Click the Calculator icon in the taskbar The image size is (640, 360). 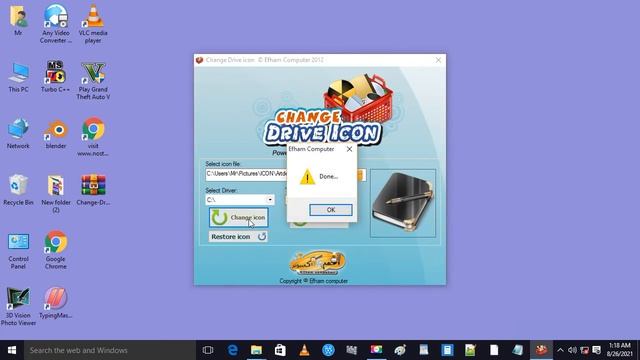point(447,350)
